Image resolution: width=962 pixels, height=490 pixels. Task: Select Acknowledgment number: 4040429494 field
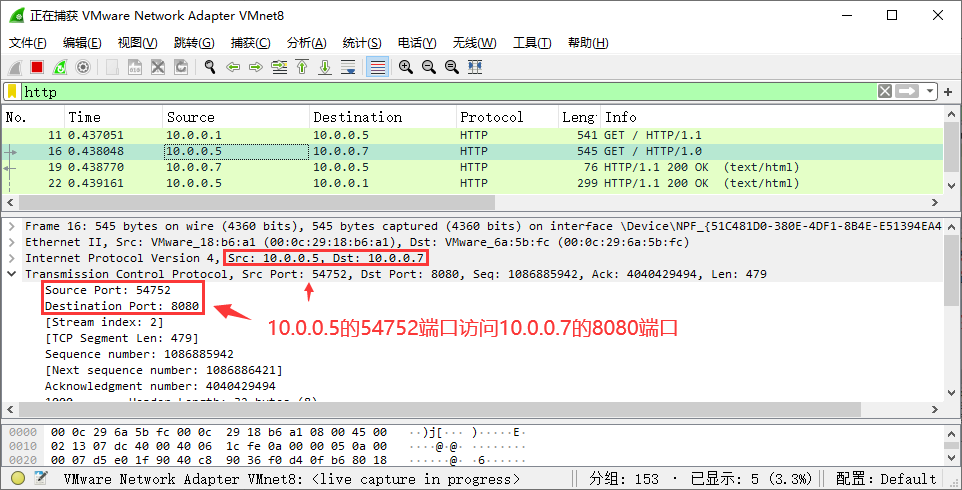160,386
